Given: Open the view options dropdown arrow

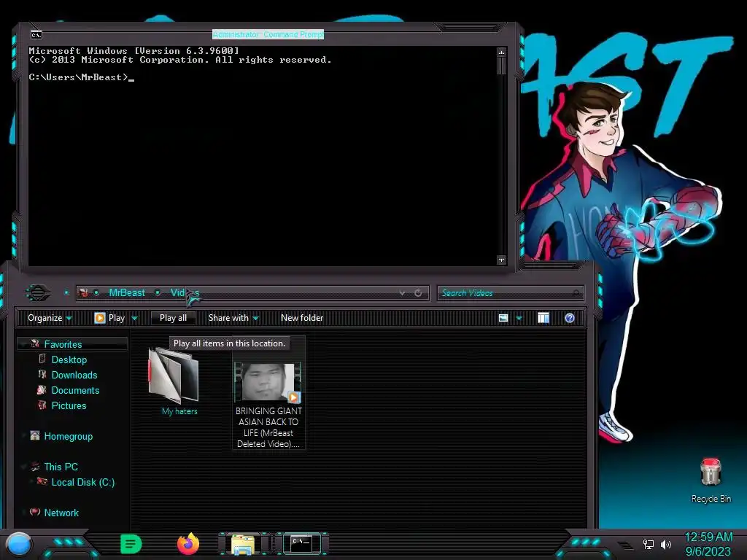Looking at the screenshot, I should pyautogui.click(x=519, y=318).
